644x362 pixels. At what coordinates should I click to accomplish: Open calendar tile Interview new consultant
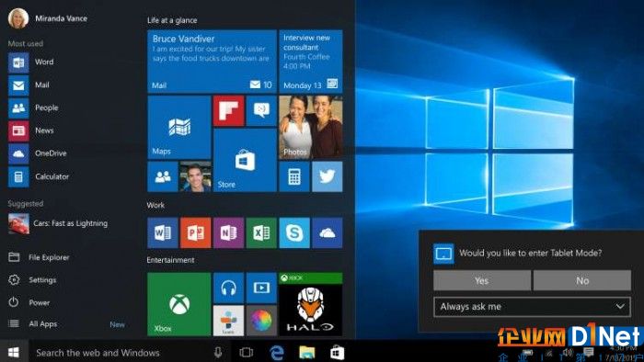[x=311, y=62]
